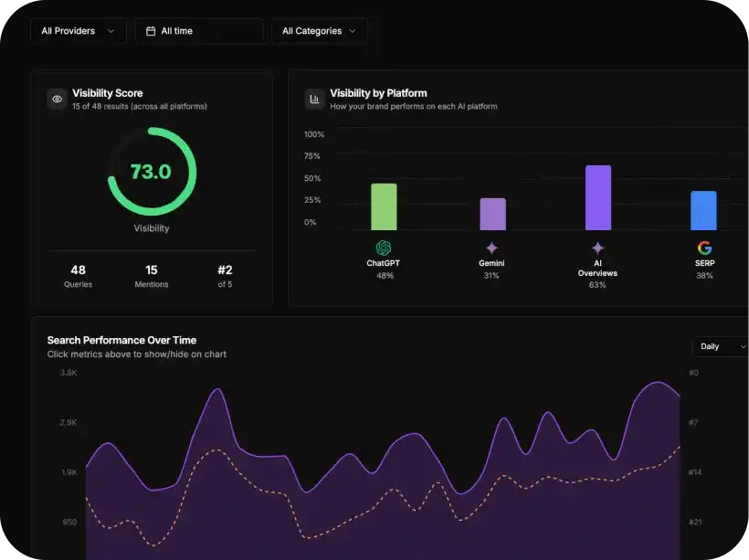Click the Gemini bar in the platform chart
The width and height of the screenshot is (749, 560).
point(493,214)
